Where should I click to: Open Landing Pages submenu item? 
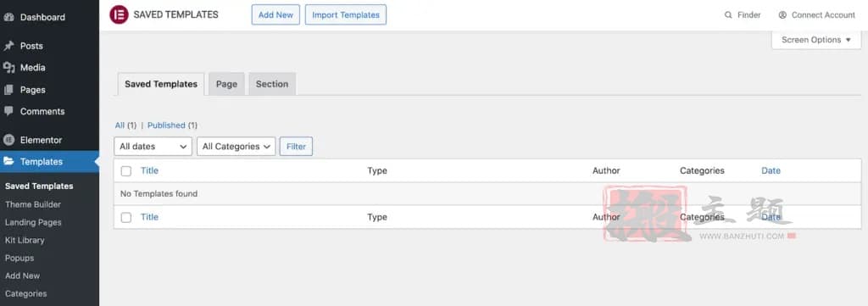tap(33, 222)
